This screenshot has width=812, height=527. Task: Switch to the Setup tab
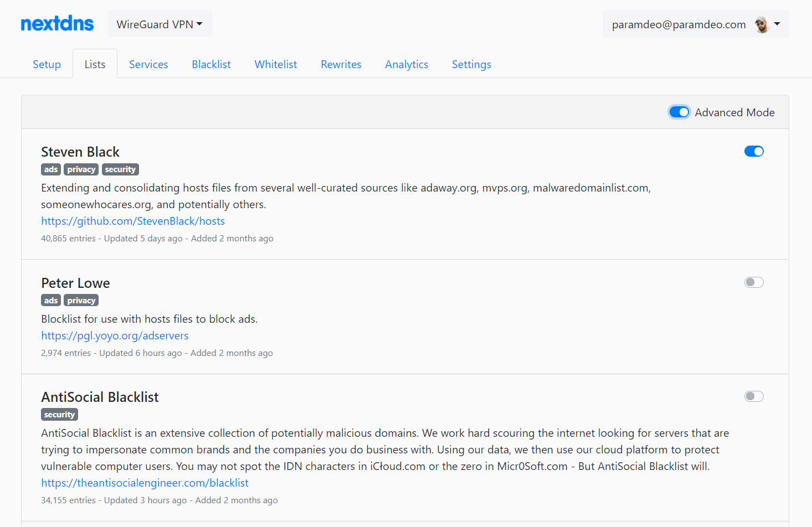(47, 64)
